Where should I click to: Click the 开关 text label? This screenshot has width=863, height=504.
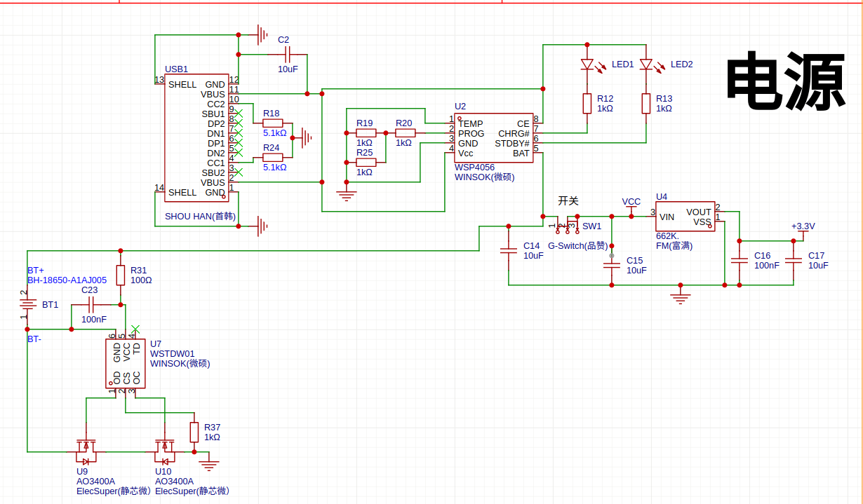[x=568, y=201]
